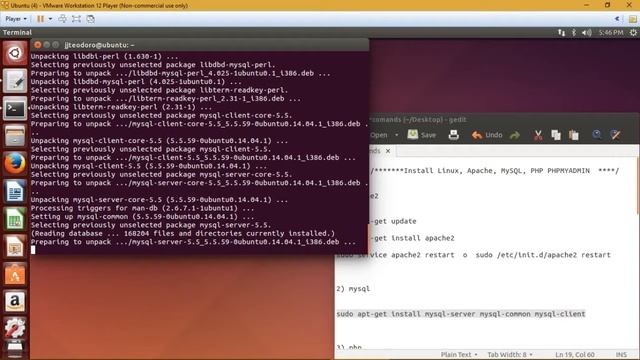Open the Files manager launcher icon
The image size is (640, 360).
pyautogui.click(x=15, y=136)
